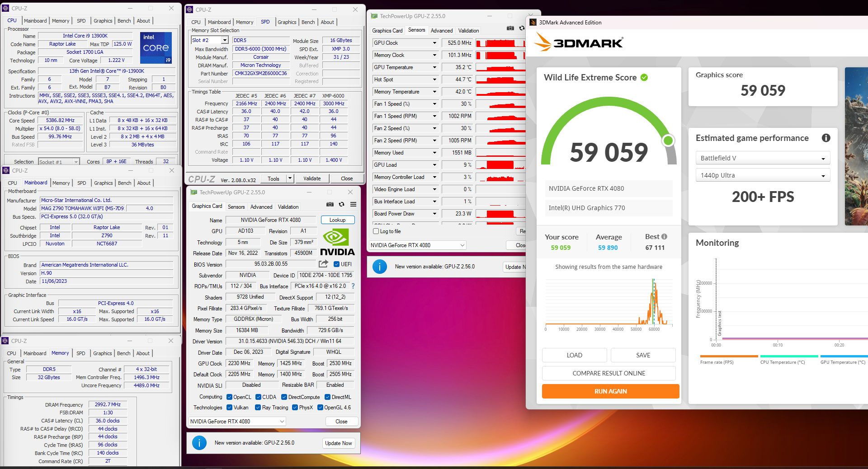The height and width of the screenshot is (469, 868).
Task: Toggle the OpenCL checkbox
Action: coord(229,397)
